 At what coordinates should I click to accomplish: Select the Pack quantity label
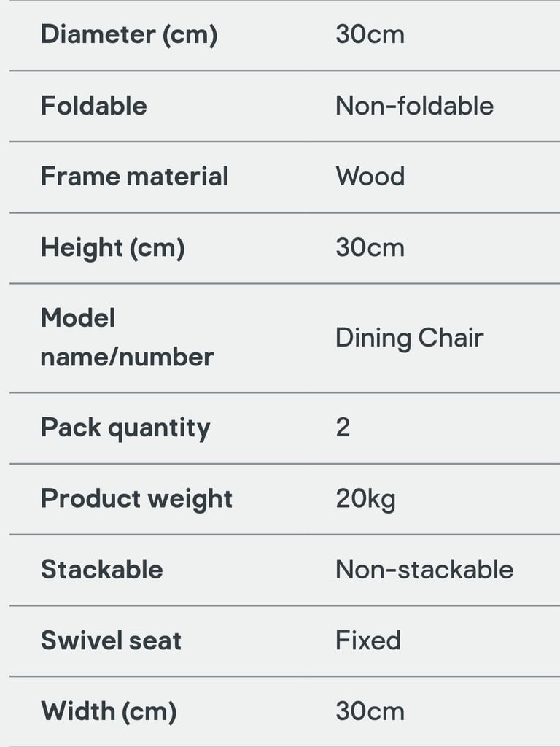(125, 428)
